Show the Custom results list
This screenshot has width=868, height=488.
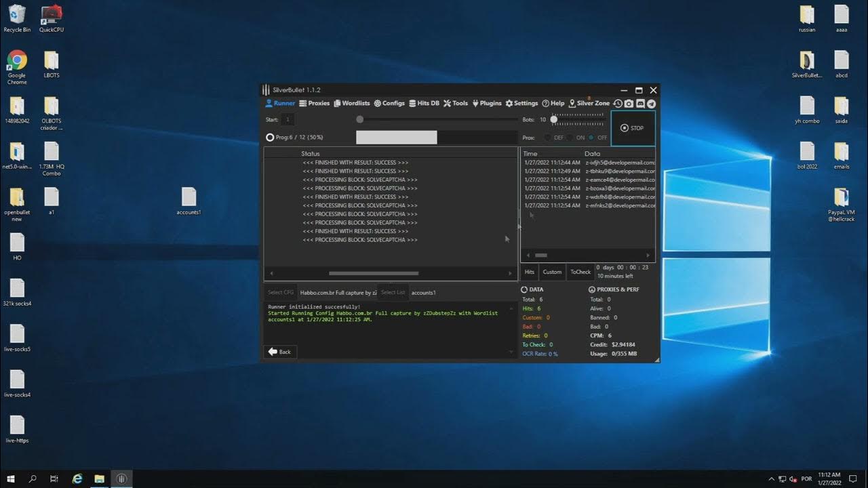coord(552,272)
